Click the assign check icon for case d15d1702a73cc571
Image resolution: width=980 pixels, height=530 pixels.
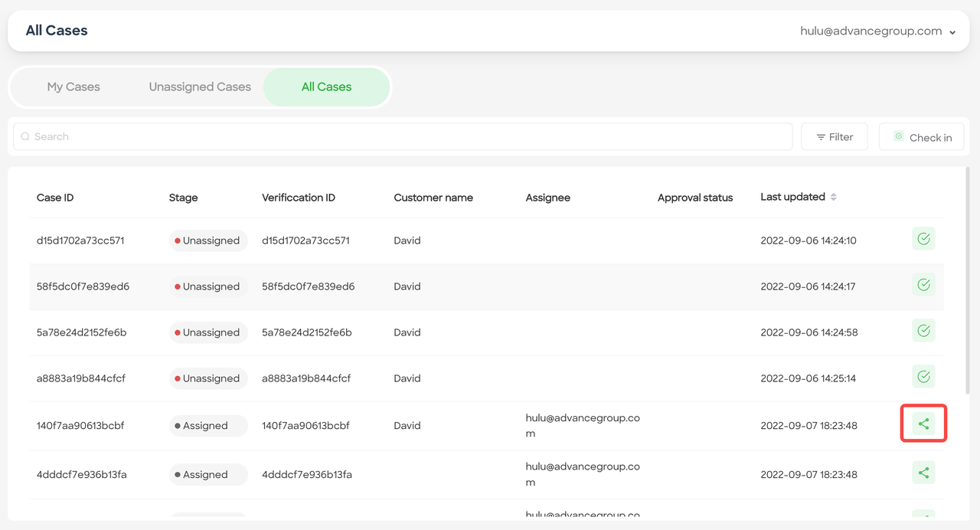pyautogui.click(x=923, y=239)
